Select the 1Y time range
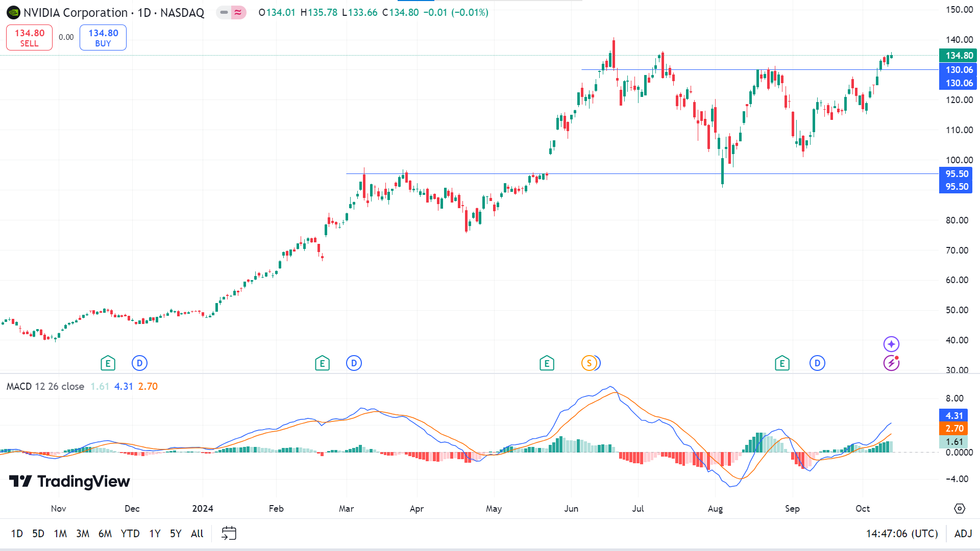This screenshot has height=551, width=980. [155, 534]
